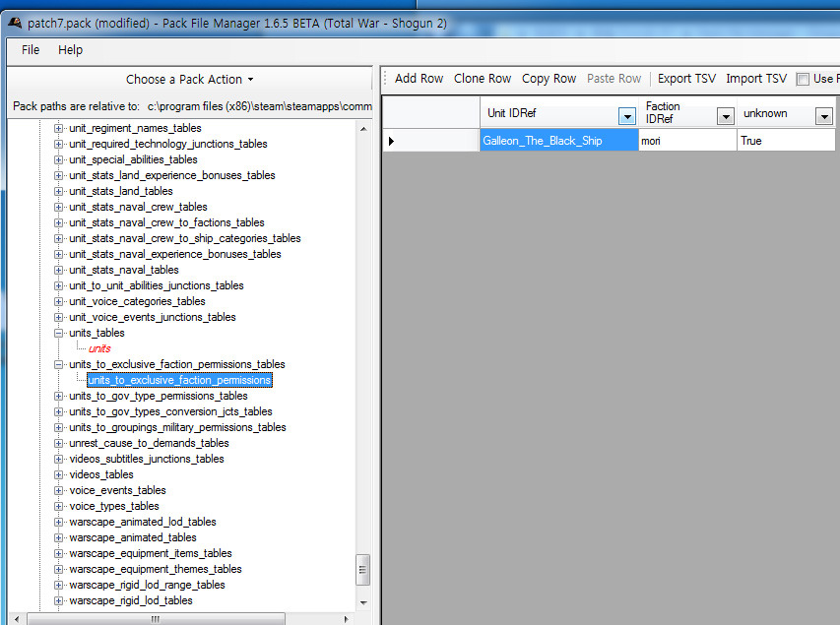The height and width of the screenshot is (625, 840).
Task: Open the Faction IDRef column filter dropdown
Action: 725,117
